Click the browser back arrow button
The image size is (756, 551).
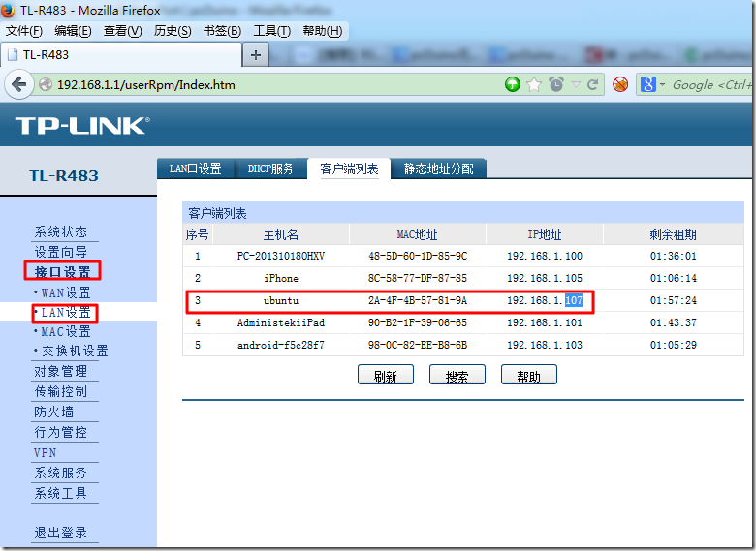tap(18, 85)
